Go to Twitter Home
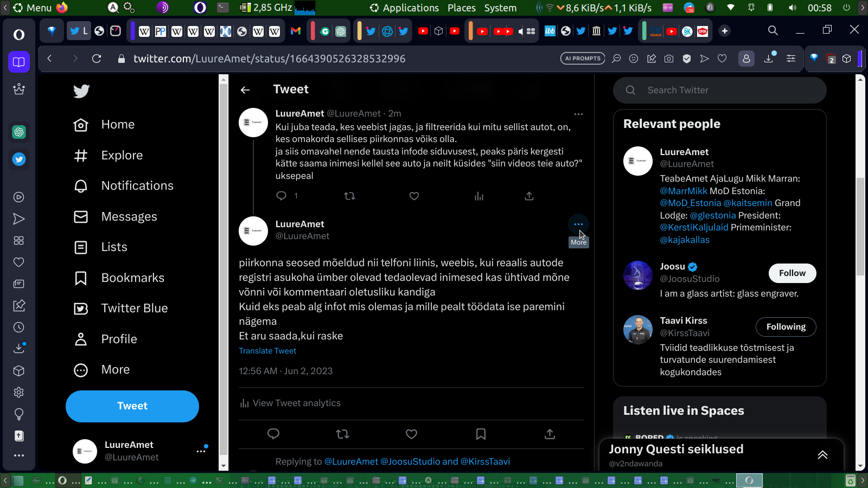Viewport: 868px width, 488px height. pos(104,125)
